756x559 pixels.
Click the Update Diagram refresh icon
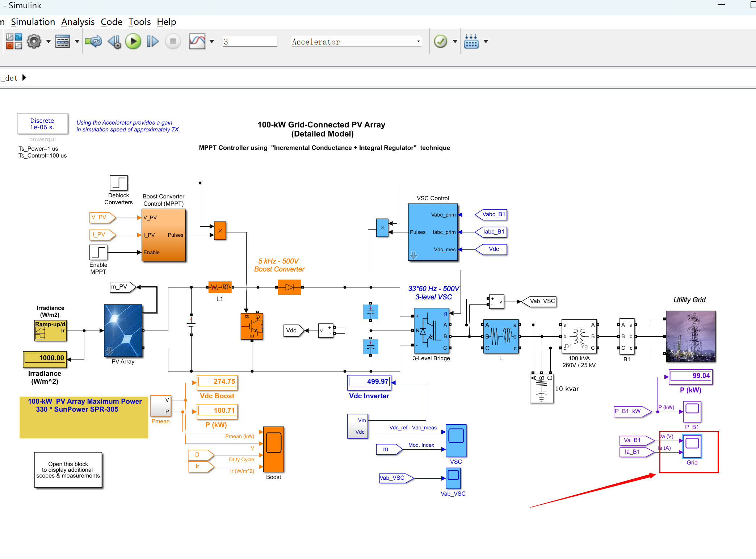[x=93, y=42]
